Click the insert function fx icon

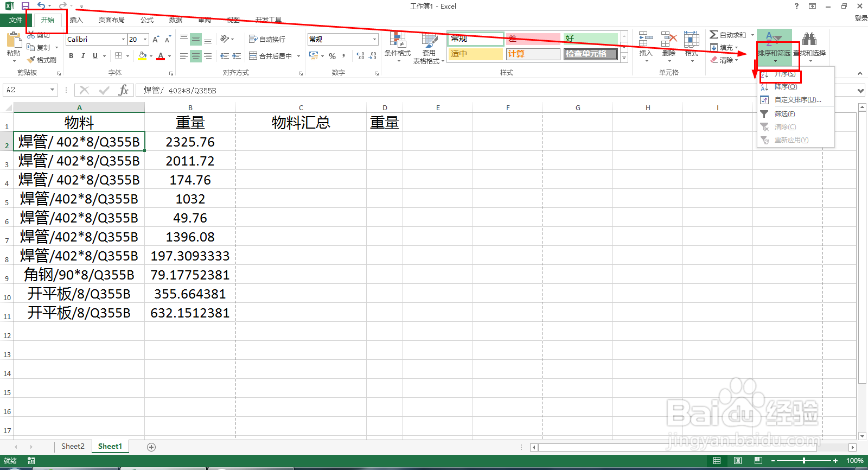pyautogui.click(x=124, y=90)
